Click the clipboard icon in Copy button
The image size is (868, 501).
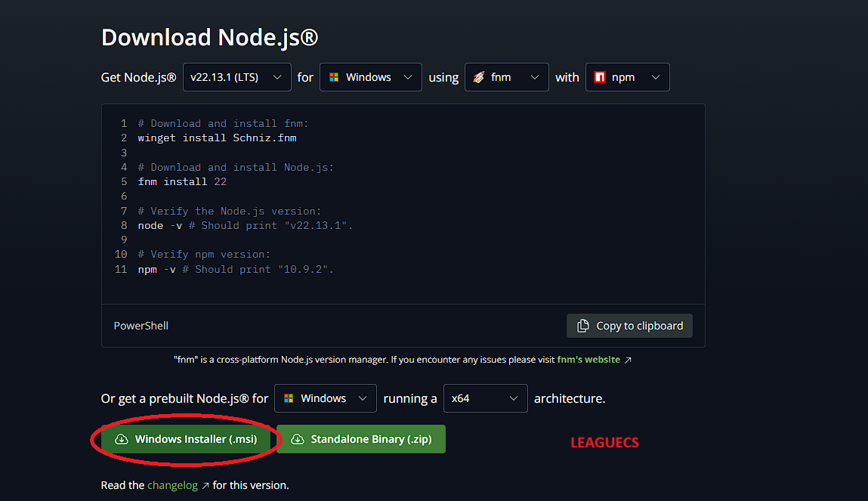point(583,326)
